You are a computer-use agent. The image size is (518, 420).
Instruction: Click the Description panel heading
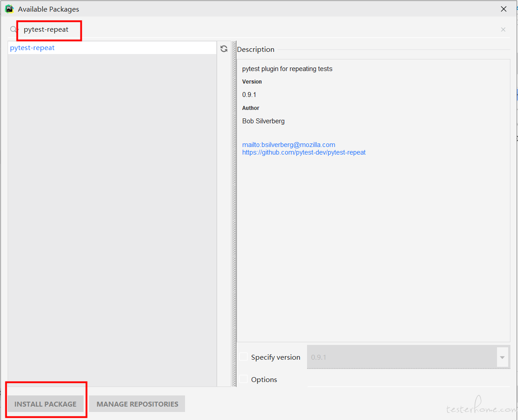coord(256,50)
